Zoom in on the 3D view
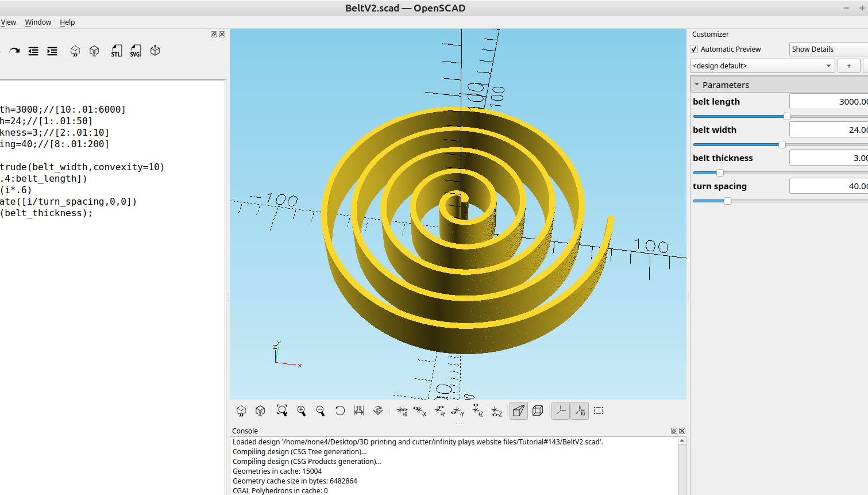868x495 pixels. click(302, 410)
